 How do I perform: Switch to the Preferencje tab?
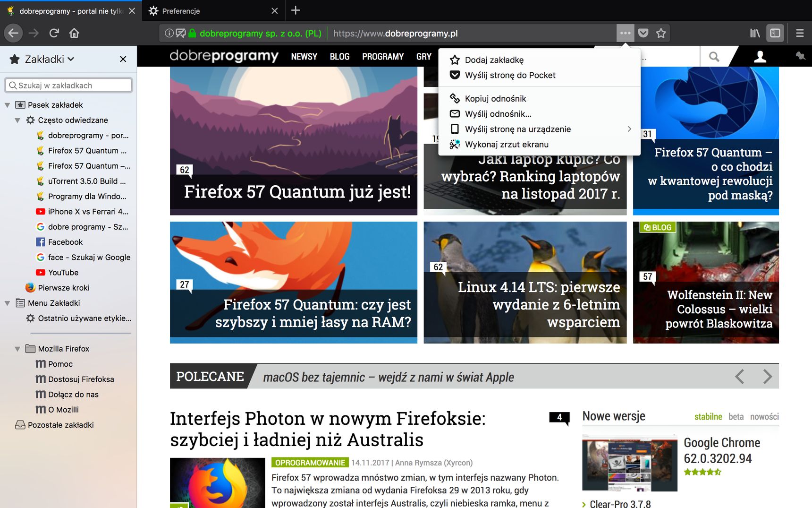pyautogui.click(x=212, y=11)
